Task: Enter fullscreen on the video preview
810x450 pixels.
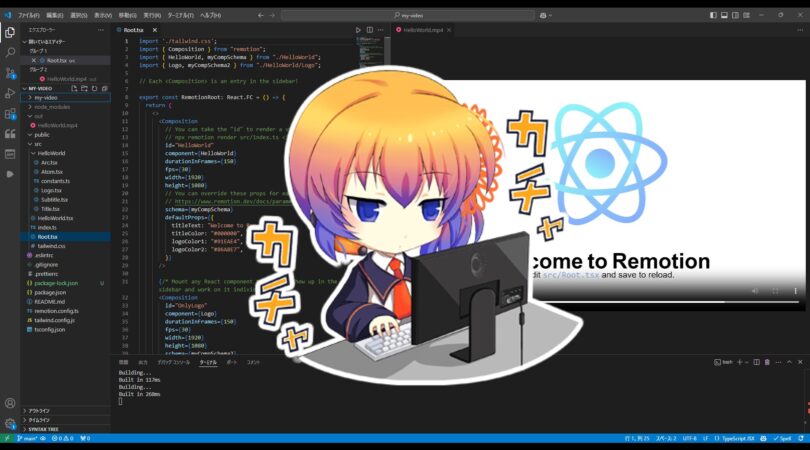Action: click(x=775, y=291)
